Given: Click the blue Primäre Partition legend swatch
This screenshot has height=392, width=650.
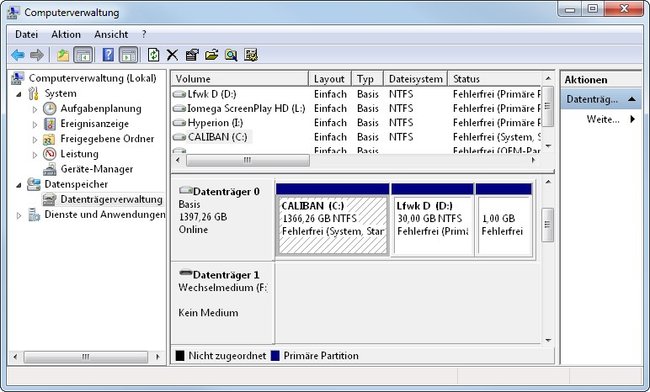Looking at the screenshot, I should tap(275, 356).
